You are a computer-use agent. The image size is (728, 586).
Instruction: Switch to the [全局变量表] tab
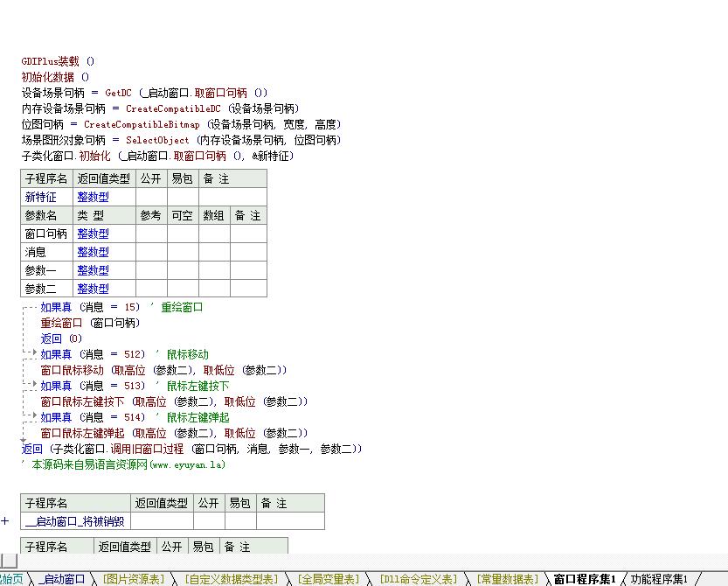329,579
